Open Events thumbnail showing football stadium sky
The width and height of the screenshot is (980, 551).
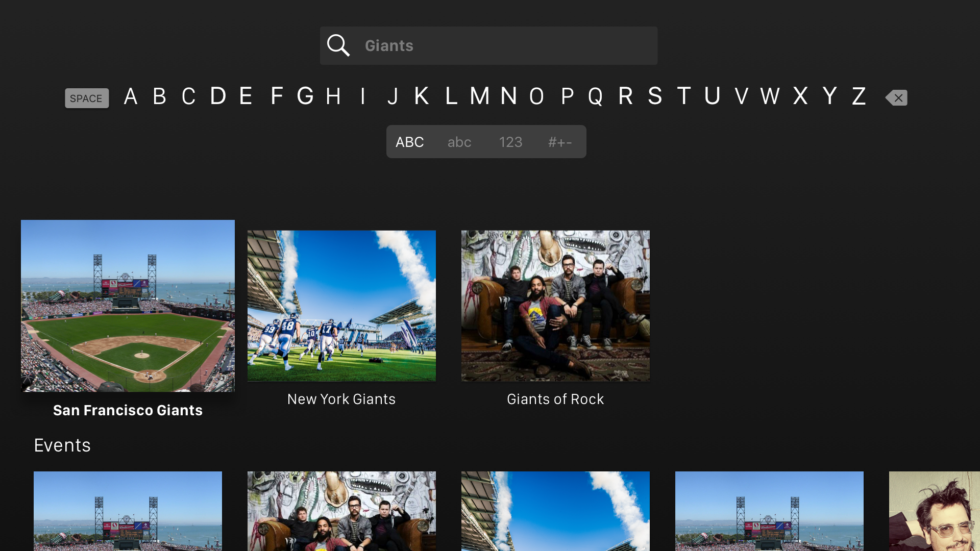(555, 511)
